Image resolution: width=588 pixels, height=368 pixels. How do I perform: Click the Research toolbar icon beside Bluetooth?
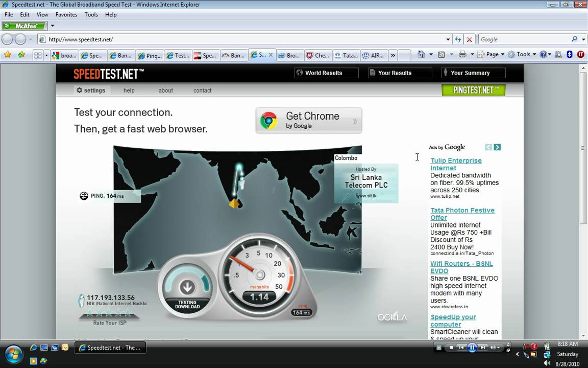pos(558,55)
